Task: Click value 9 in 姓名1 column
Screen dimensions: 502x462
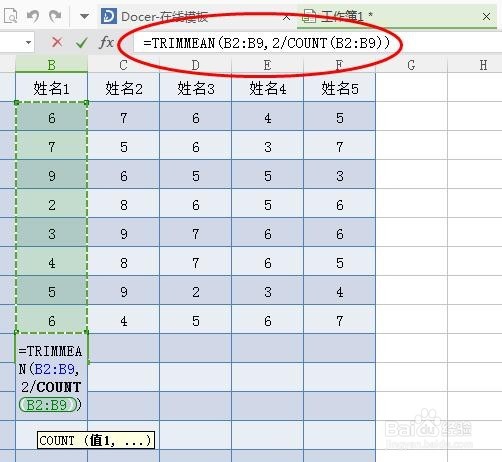Action: coord(52,176)
